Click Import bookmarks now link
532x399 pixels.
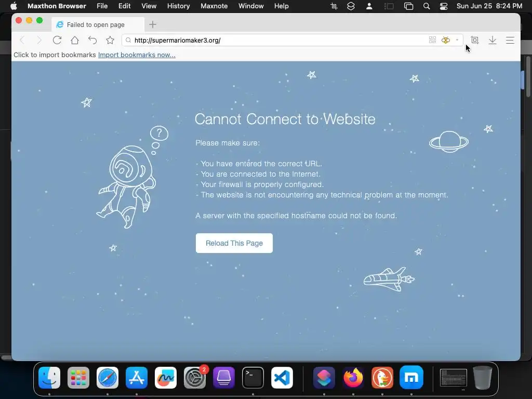coord(137,55)
